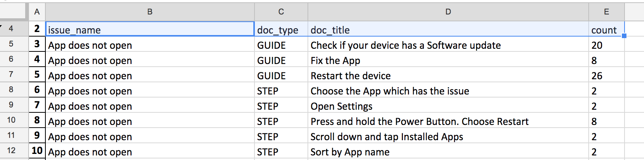Select column A header

click(x=37, y=12)
